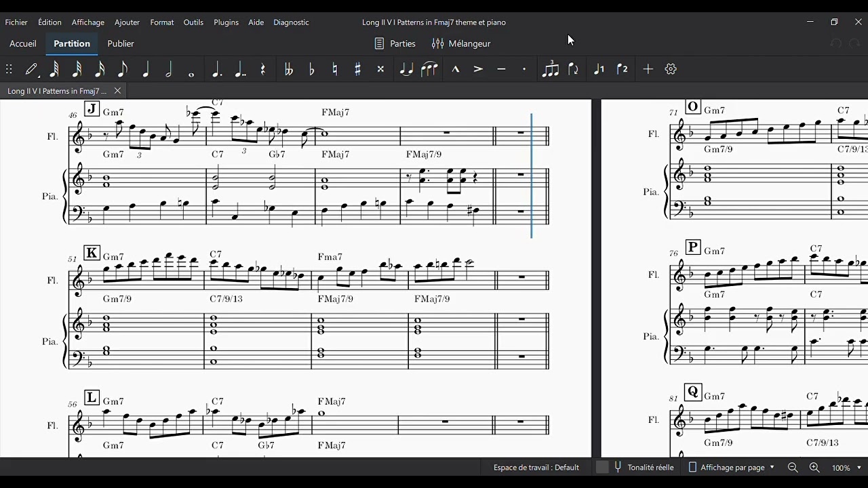Add a tie to selected note
The width and height of the screenshot is (868, 488).
click(406, 69)
